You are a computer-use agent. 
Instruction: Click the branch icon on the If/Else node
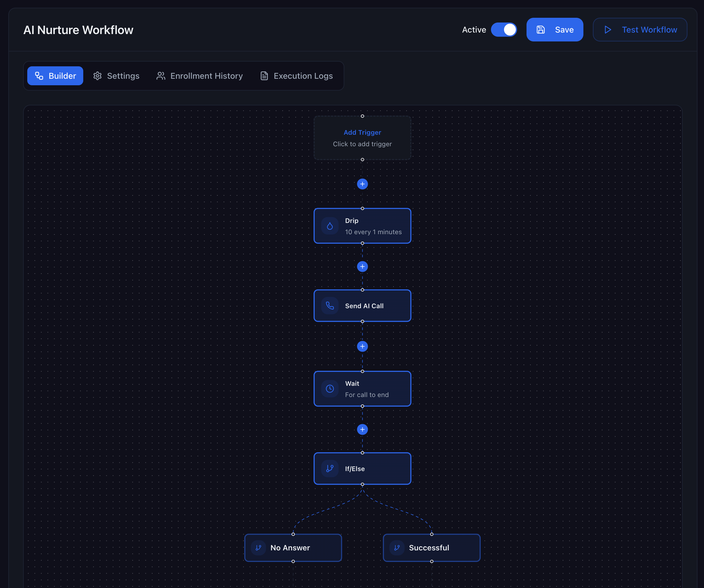[330, 469]
